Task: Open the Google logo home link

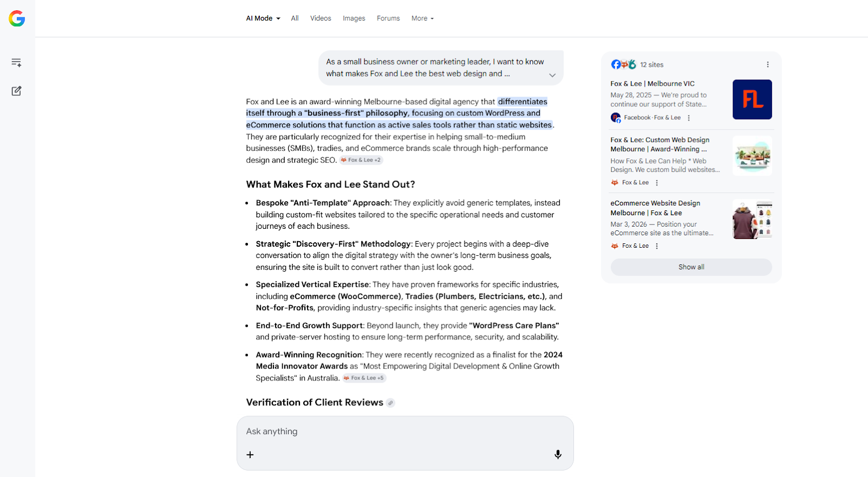Action: 17,18
